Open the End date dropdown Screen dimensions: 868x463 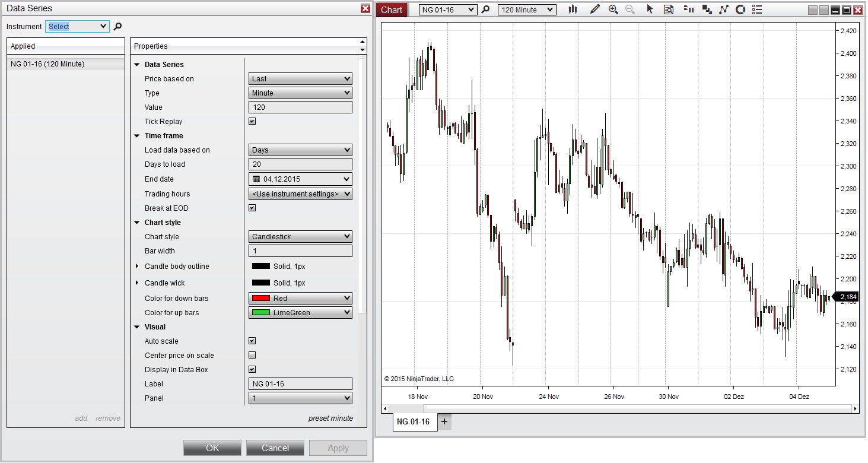300,179
